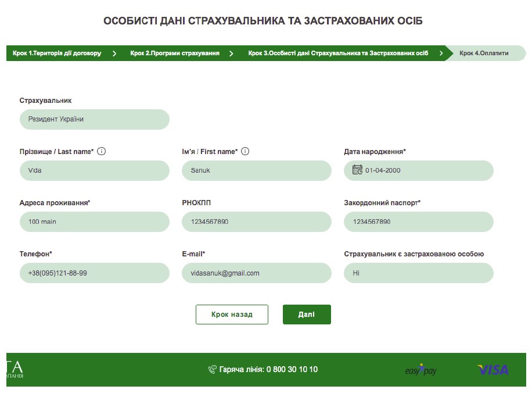Select Крок 3 Особисті дані step
The height and width of the screenshot is (393, 532).
(338, 53)
